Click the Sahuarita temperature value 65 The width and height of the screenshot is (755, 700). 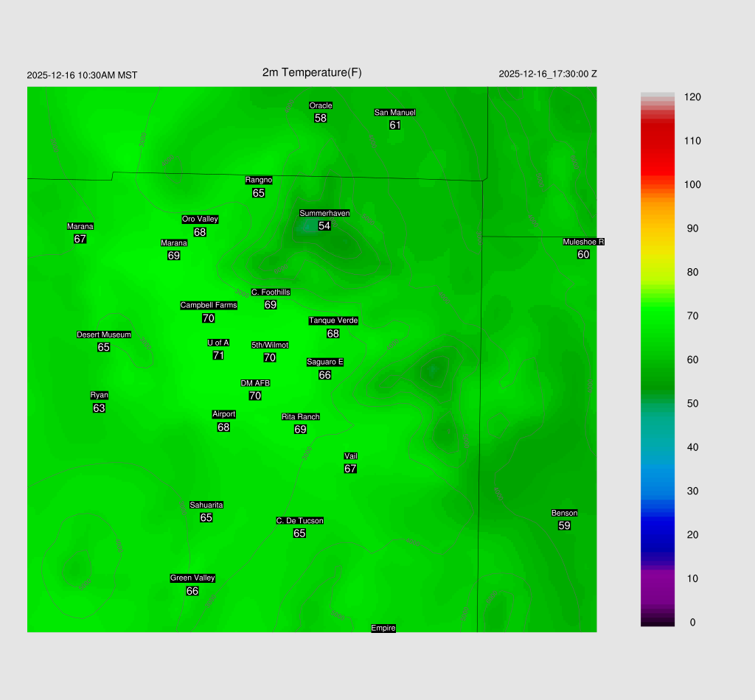click(x=206, y=518)
